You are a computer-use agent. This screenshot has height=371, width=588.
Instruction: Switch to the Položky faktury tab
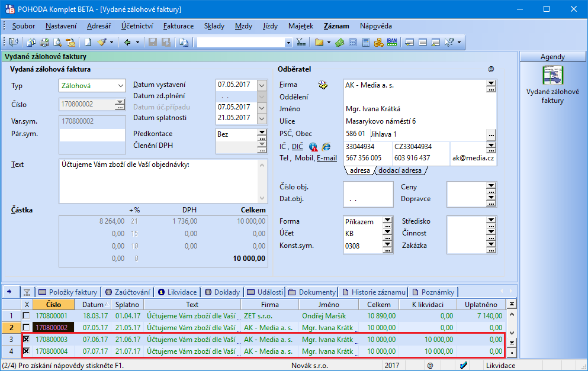(68, 292)
